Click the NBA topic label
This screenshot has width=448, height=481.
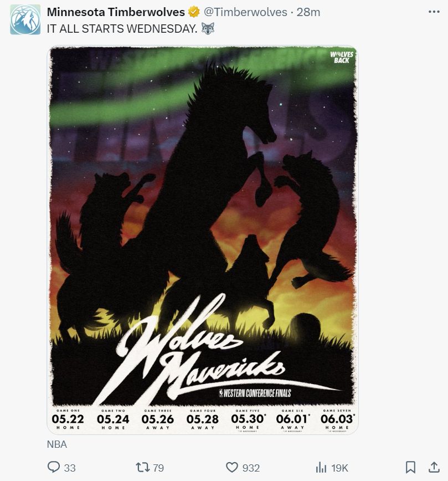click(x=56, y=444)
